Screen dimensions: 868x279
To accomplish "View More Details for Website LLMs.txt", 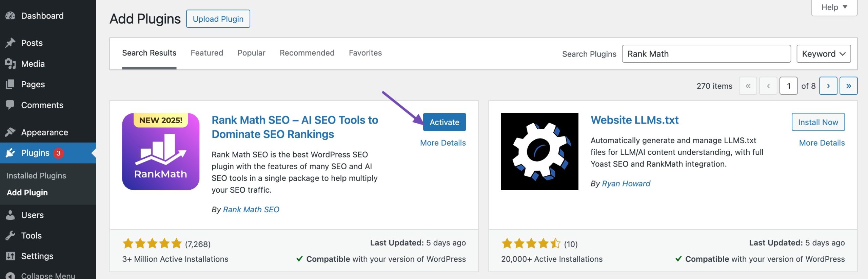I will (x=822, y=143).
